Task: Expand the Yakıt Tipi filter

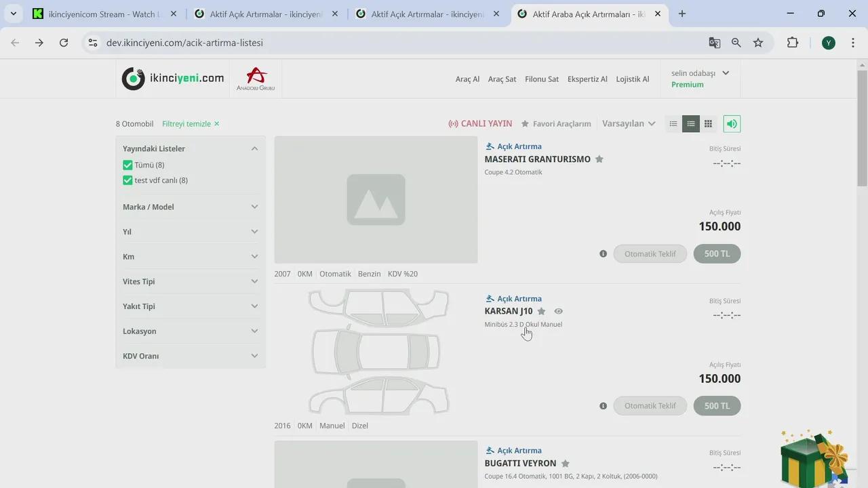Action: [254, 306]
